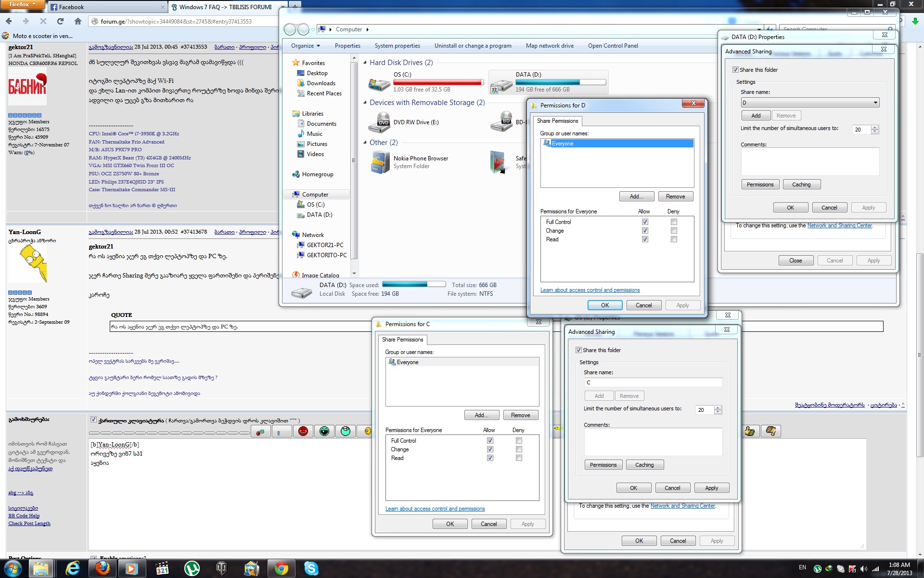Uncheck Share this folder in DATA (D:) sharing

(x=735, y=70)
